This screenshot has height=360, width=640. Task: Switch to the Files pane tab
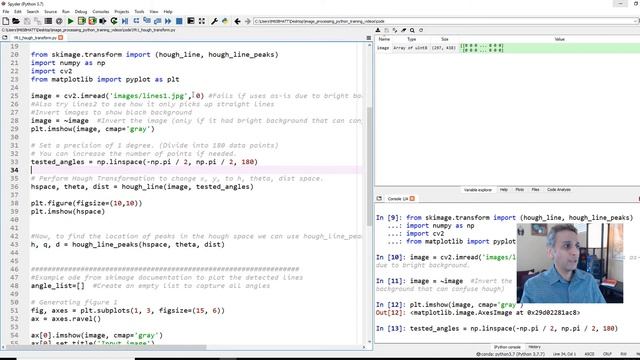(x=535, y=190)
